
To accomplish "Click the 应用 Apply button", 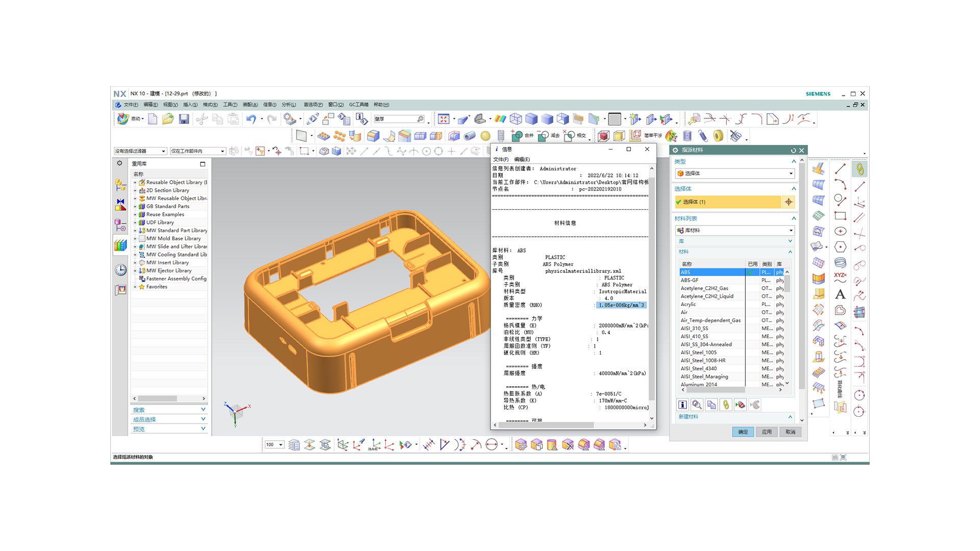I will click(766, 432).
